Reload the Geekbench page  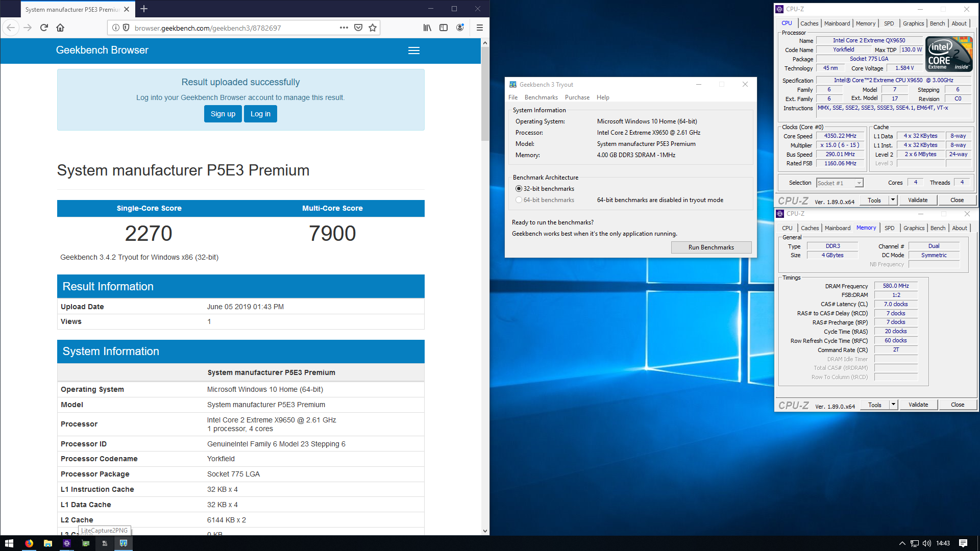coord(44,28)
